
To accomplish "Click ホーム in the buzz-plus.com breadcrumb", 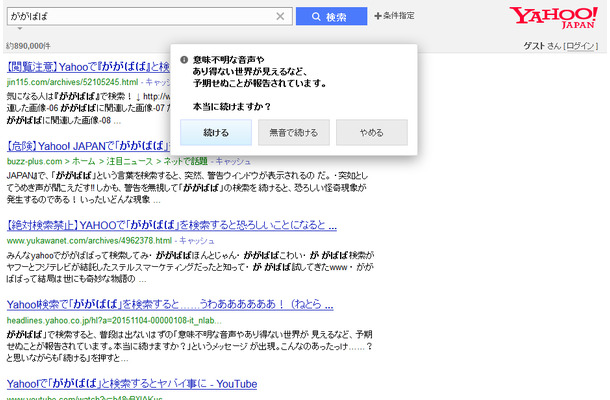I will tap(86, 159).
